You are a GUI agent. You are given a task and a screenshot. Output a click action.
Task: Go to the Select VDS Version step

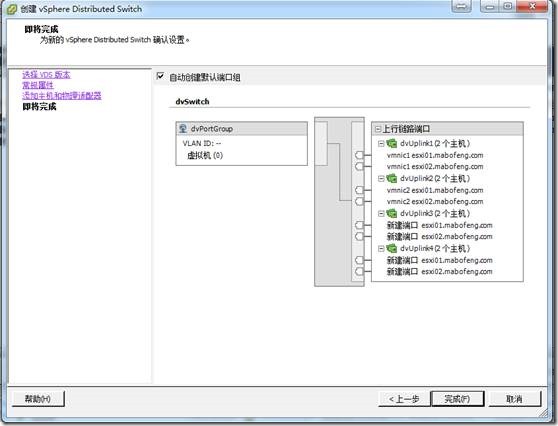[46, 74]
